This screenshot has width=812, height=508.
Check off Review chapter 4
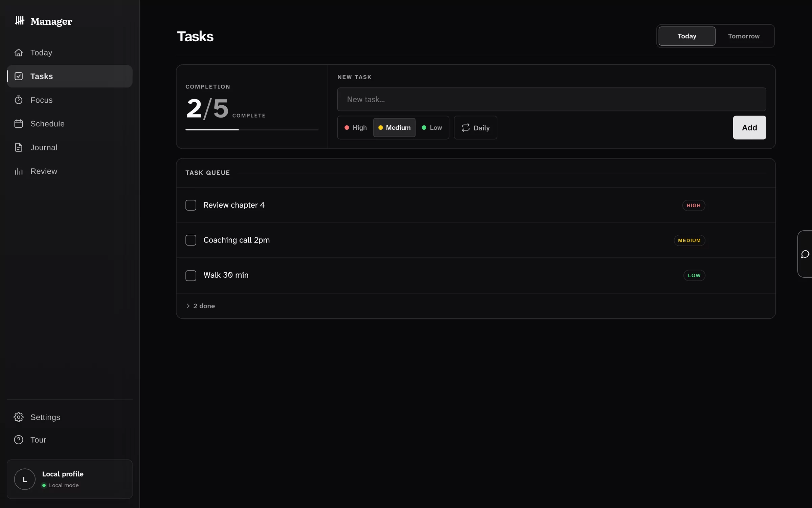191,205
